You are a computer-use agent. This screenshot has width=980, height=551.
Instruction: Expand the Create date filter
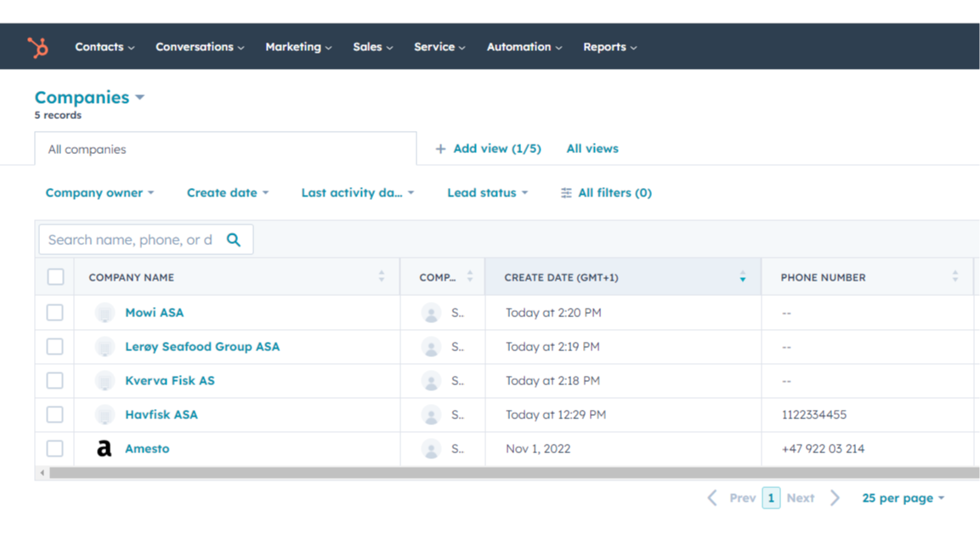(228, 193)
